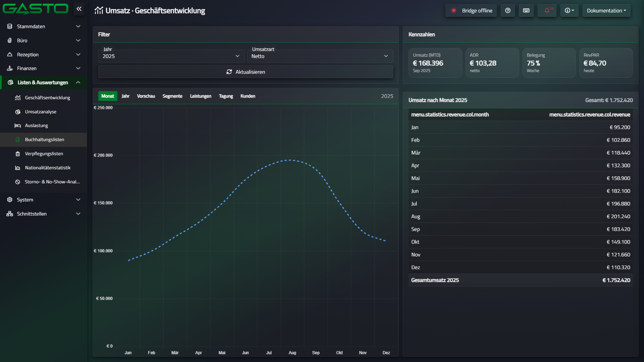Switch to the Segmente tab
The image size is (644, 362).
(x=172, y=96)
